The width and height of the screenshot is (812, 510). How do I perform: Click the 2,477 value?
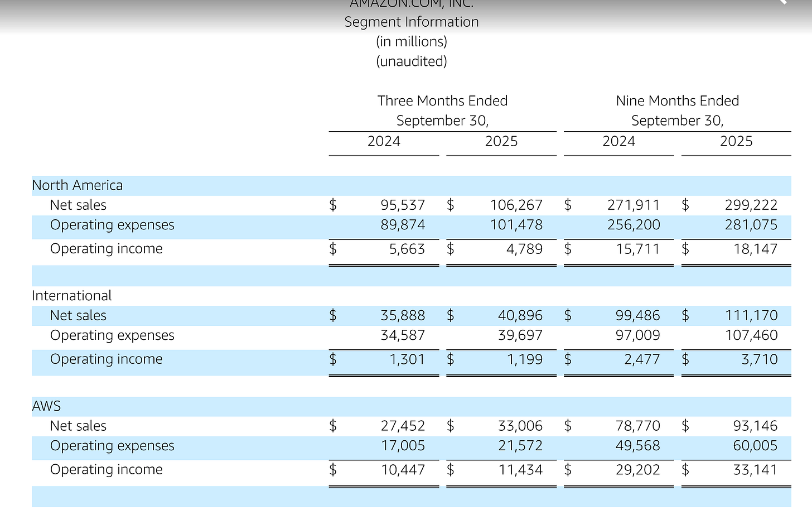pos(642,359)
